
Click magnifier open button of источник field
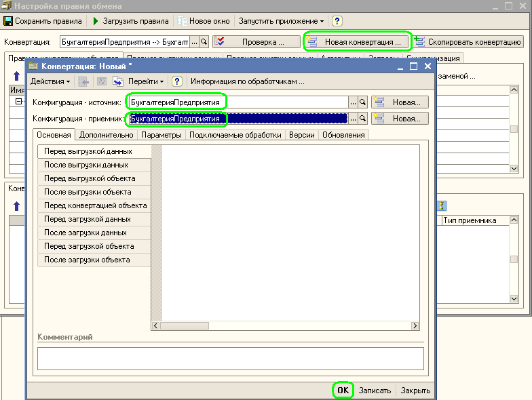tap(362, 102)
